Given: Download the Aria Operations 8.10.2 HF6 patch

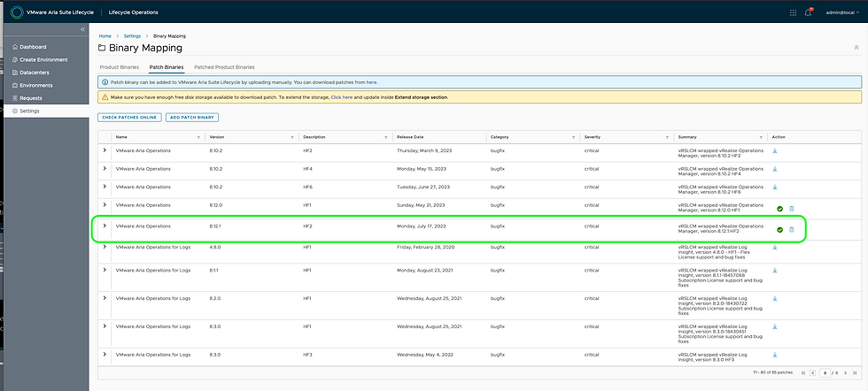Looking at the screenshot, I should pyautogui.click(x=775, y=188).
